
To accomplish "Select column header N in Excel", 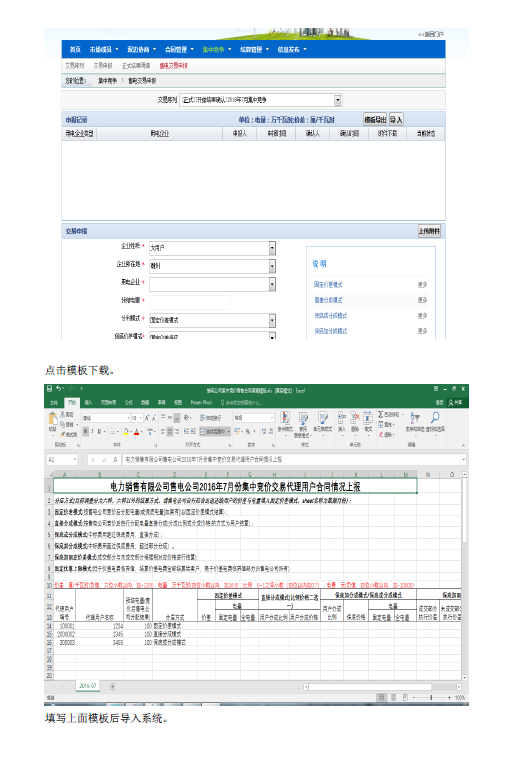I will [x=428, y=475].
